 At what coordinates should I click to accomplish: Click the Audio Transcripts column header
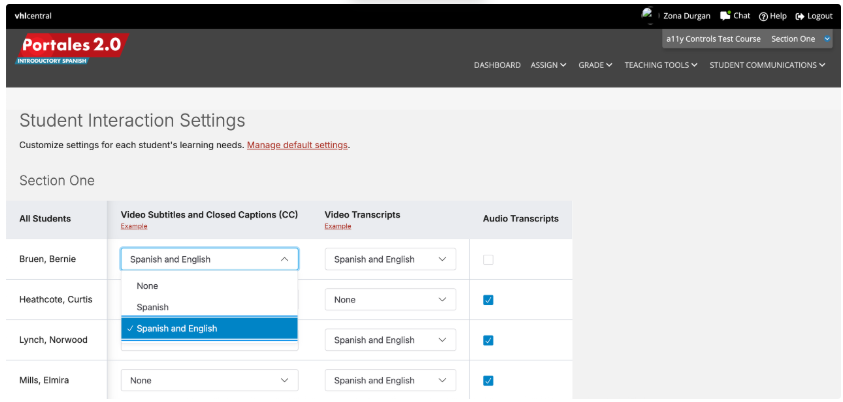coord(520,219)
